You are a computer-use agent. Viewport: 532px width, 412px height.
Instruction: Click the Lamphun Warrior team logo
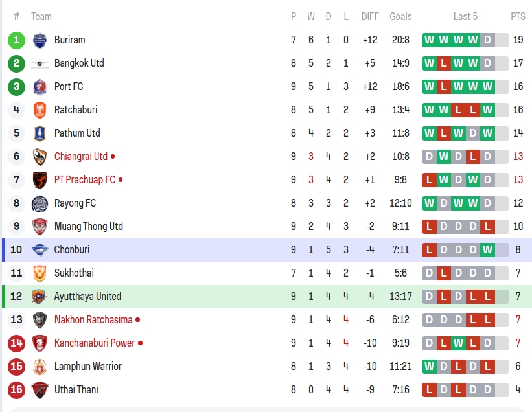coord(40,367)
